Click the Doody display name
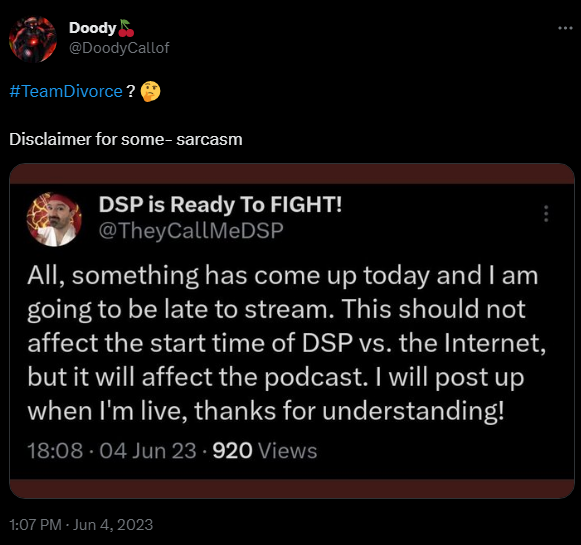This screenshot has width=581, height=545. [x=93, y=28]
